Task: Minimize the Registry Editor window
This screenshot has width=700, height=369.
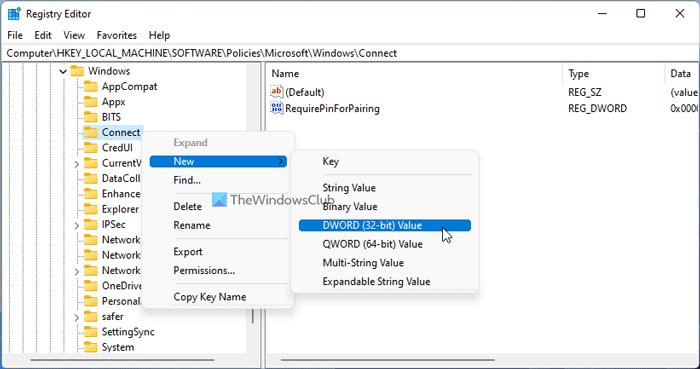Action: point(601,14)
